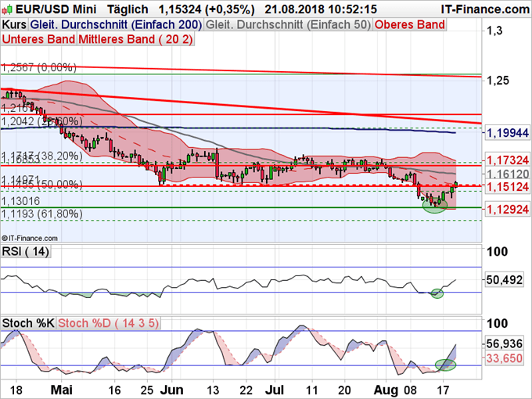Click the IT-Finance.com header text
The width and height of the screenshot is (532, 399).
[x=485, y=9]
